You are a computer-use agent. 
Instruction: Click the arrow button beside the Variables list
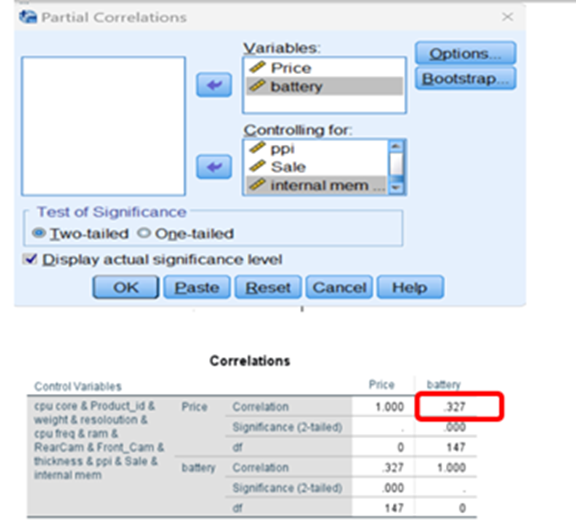tap(214, 85)
